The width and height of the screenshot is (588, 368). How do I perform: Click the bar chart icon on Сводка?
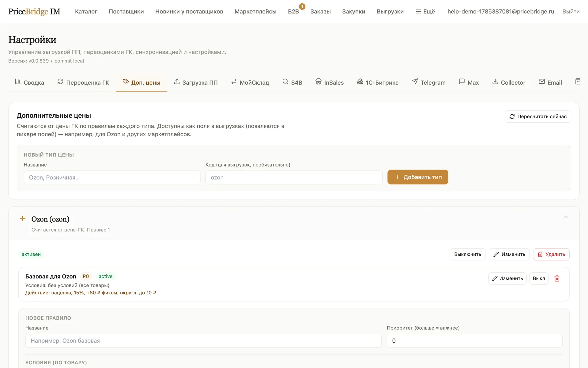click(18, 82)
